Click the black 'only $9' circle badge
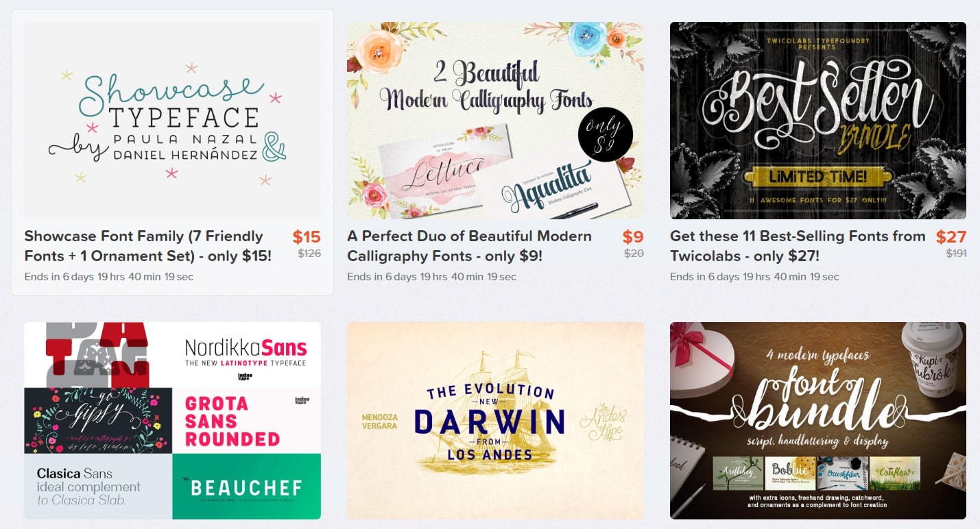980x529 pixels. point(604,134)
